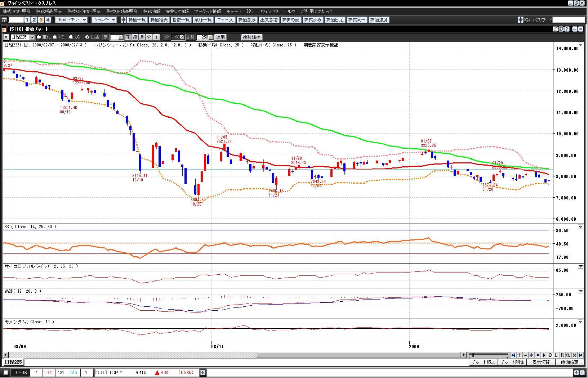Click the 適用 apply button
This screenshot has width=588, height=378.
(220, 37)
